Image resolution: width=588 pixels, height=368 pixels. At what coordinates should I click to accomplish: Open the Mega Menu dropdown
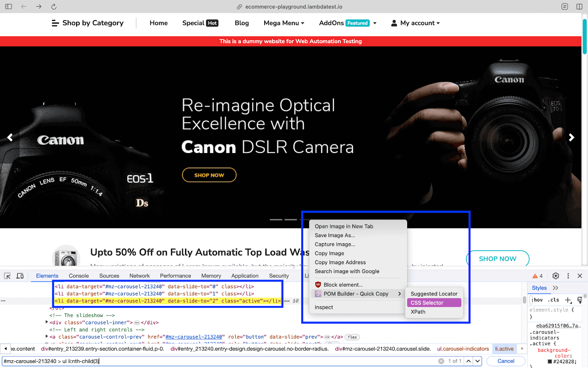(x=284, y=23)
